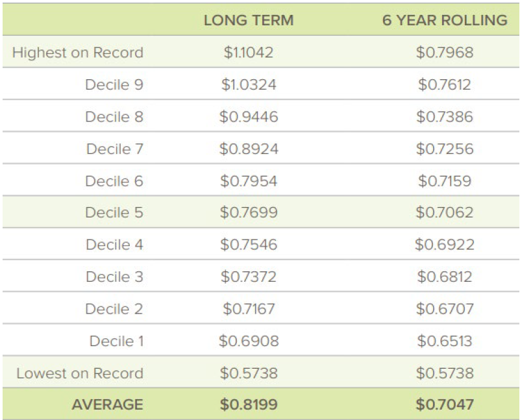
Task: Select the Highest on Record row label
Action: (x=78, y=53)
